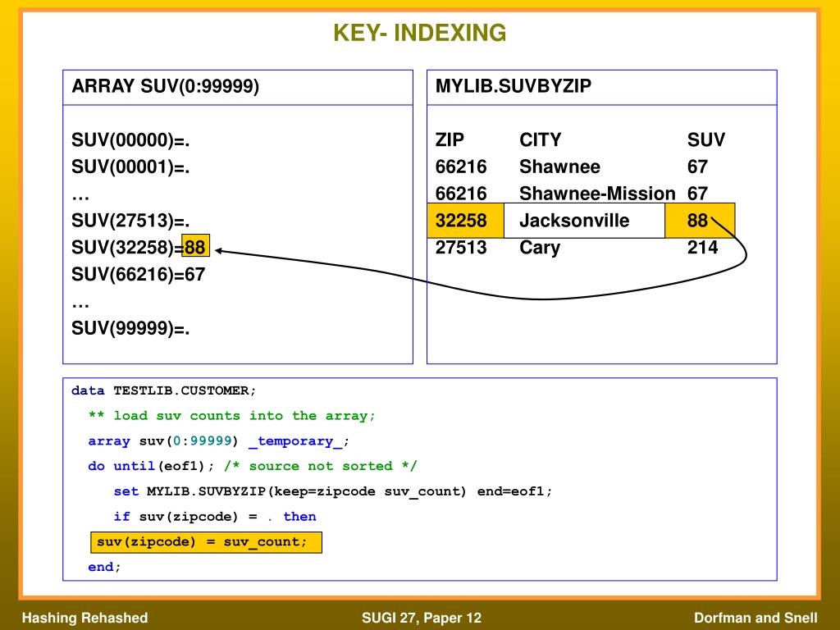Click the SUV(00000)=. array line
This screenshot has height=630, width=840.
point(130,140)
